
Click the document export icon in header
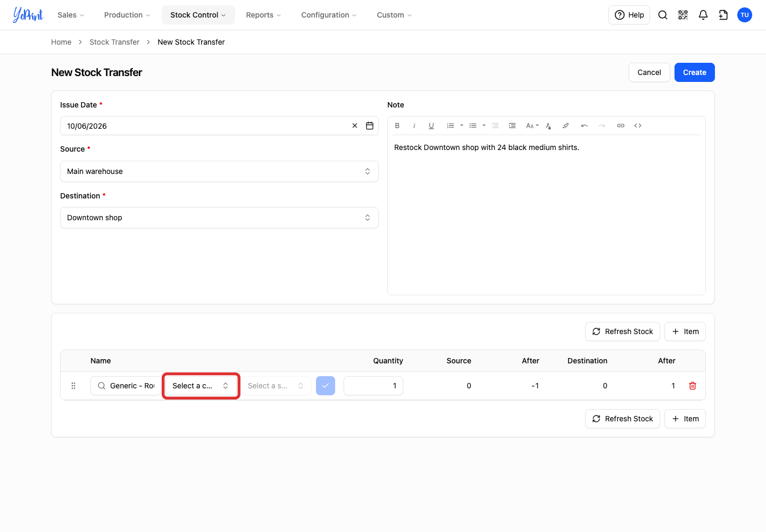click(723, 15)
